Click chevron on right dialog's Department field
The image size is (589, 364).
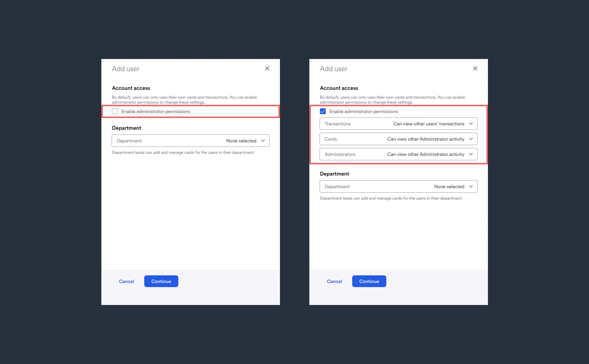(x=471, y=186)
